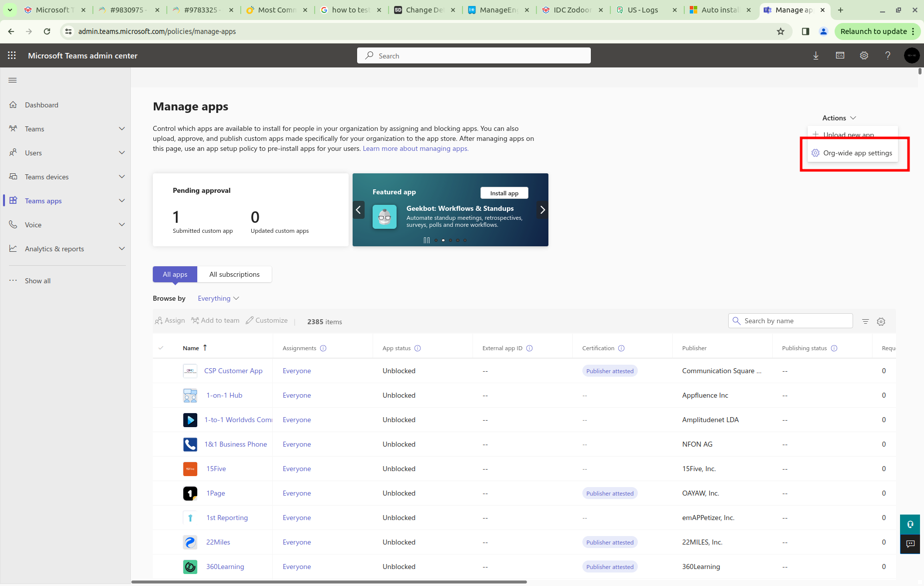This screenshot has height=586, width=924.
Task: Open the Cloud Shell console icon in header
Action: pyautogui.click(x=840, y=55)
